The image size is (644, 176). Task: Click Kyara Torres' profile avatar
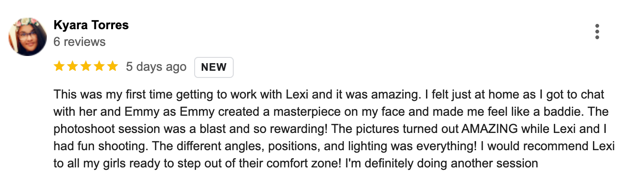28,37
